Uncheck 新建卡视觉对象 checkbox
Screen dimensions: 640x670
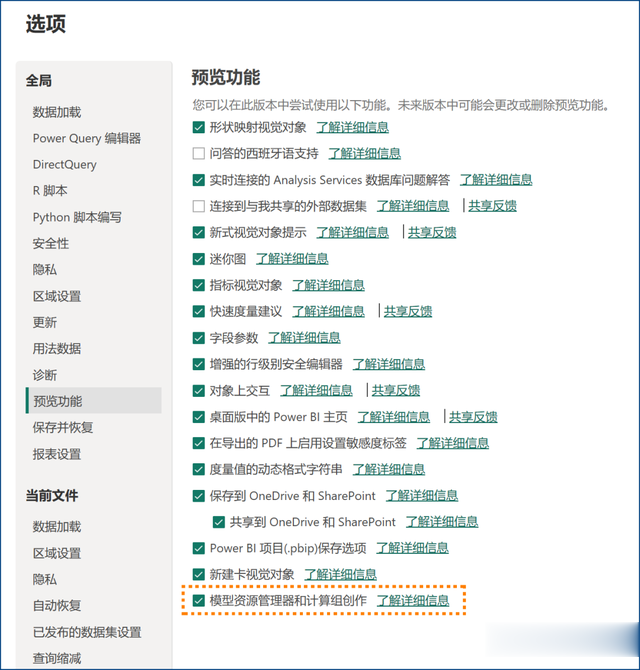(x=199, y=575)
